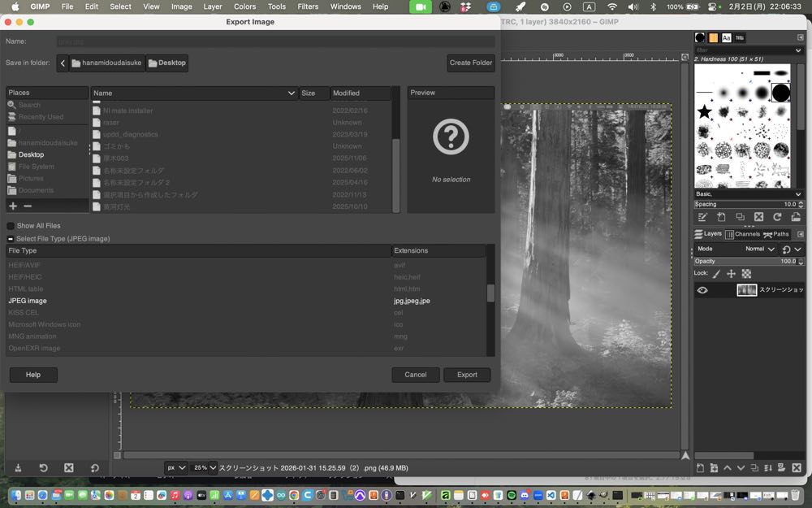Image resolution: width=812 pixels, height=508 pixels.
Task: Reset tool options to default values
Action: (x=94, y=467)
